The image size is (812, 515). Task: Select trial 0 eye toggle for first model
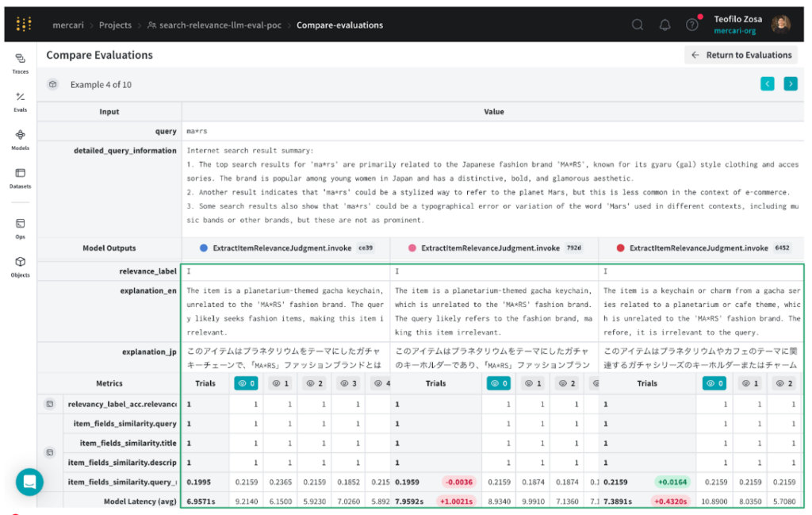[245, 383]
